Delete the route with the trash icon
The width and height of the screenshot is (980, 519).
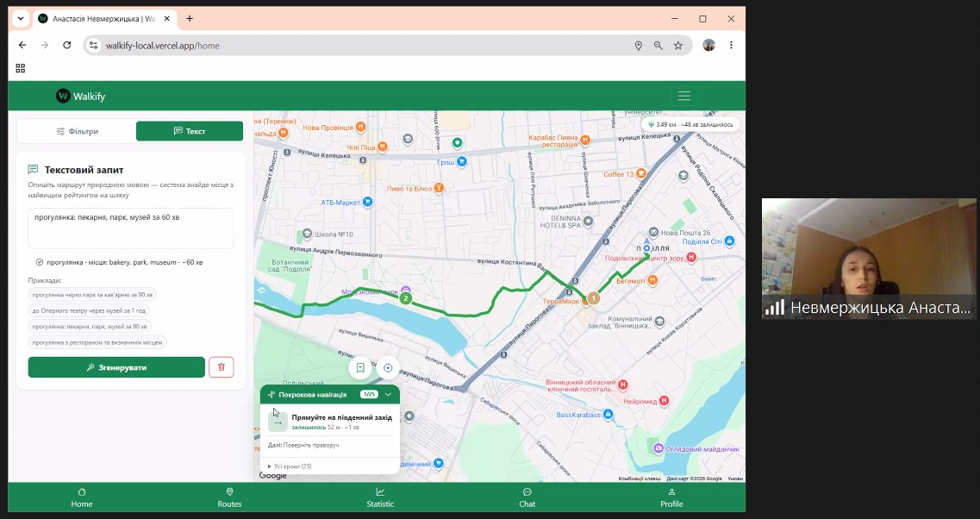click(x=222, y=367)
